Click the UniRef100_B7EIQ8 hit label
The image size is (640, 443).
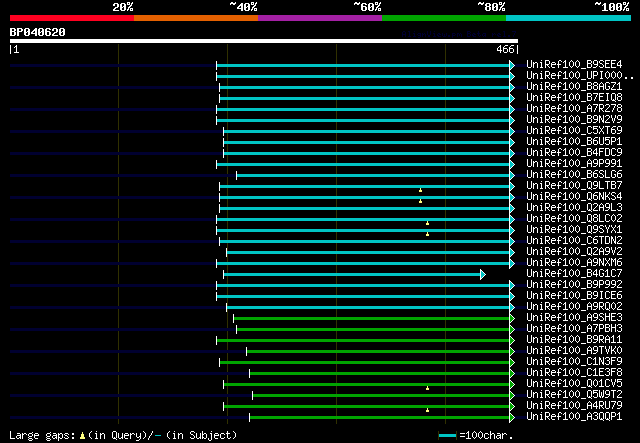[574, 98]
